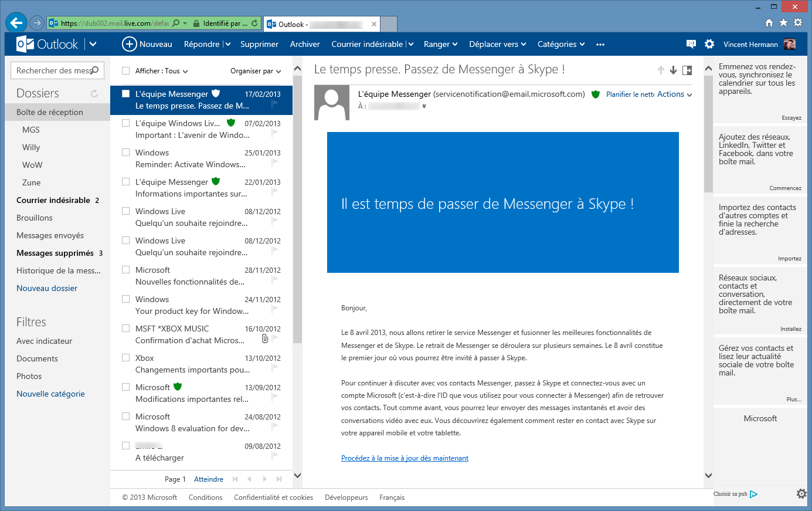The width and height of the screenshot is (812, 511).
Task: Check the Microsoft 28/11/2012 message
Action: click(x=125, y=269)
